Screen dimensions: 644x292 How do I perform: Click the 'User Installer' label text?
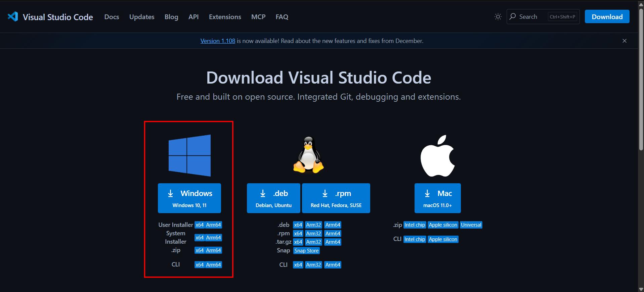click(176, 225)
